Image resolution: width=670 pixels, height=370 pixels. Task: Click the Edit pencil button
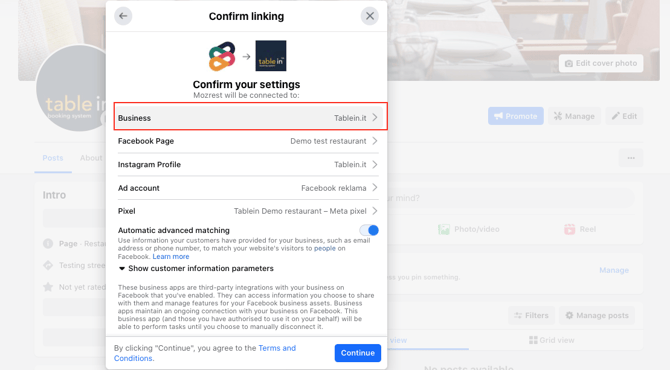(624, 116)
